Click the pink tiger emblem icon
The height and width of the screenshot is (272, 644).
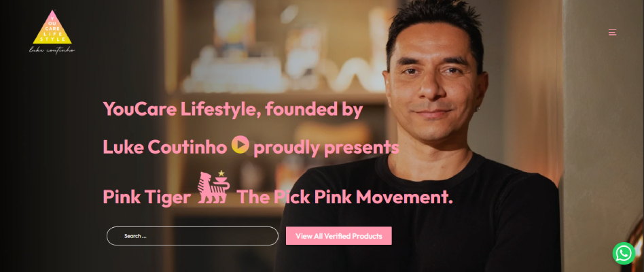[x=213, y=188]
